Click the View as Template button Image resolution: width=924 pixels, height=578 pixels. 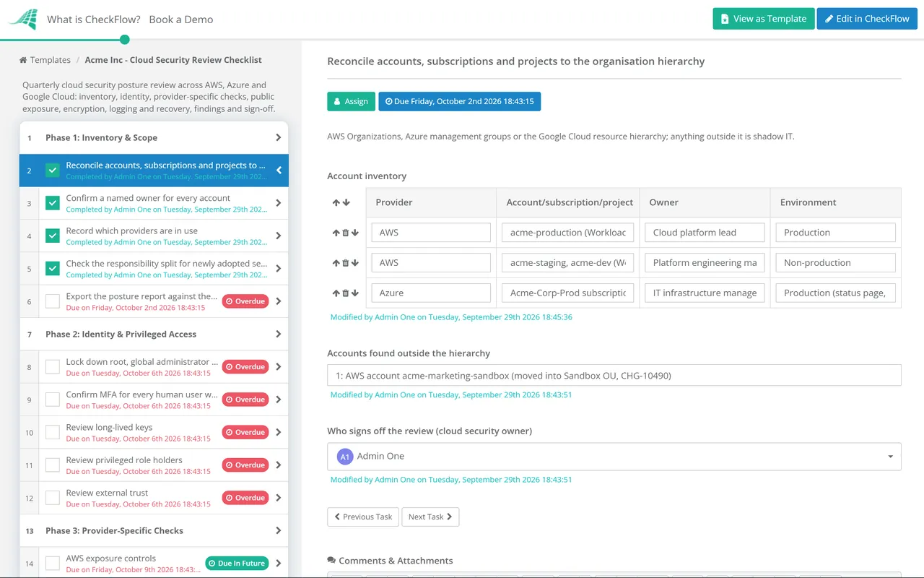[x=764, y=19]
